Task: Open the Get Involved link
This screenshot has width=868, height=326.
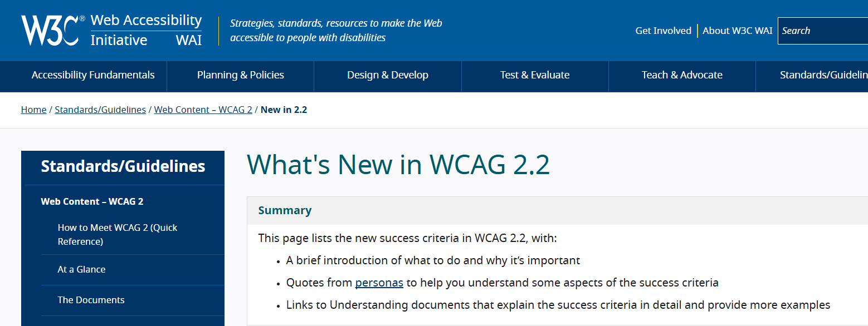Action: (663, 31)
